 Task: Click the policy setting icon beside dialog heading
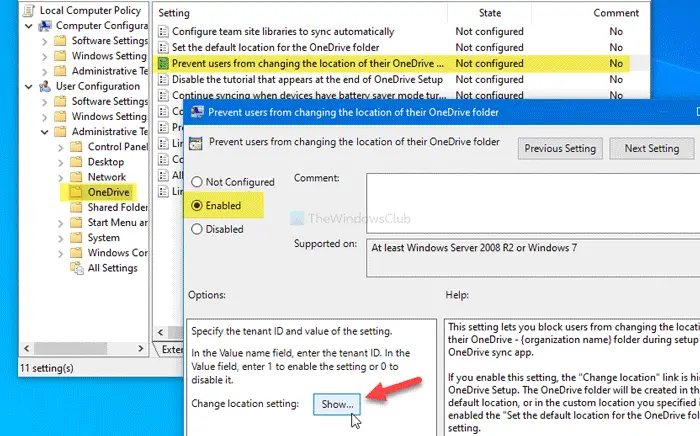pos(196,143)
